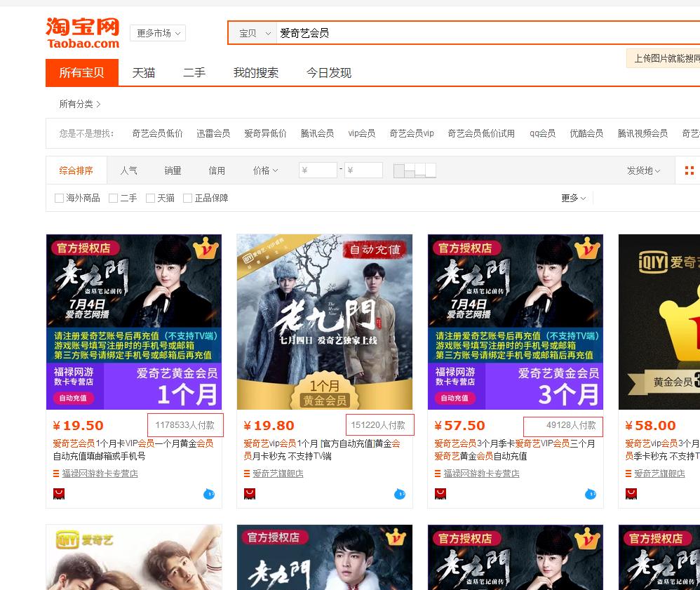The width and height of the screenshot is (700, 590).
Task: Switch to the 天猫 tab
Action: tap(144, 72)
